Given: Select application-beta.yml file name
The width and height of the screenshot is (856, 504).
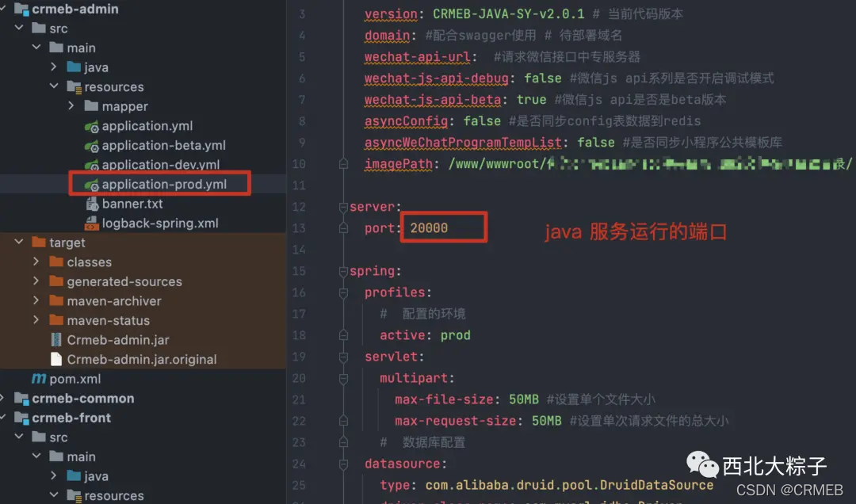Looking at the screenshot, I should coord(164,145).
